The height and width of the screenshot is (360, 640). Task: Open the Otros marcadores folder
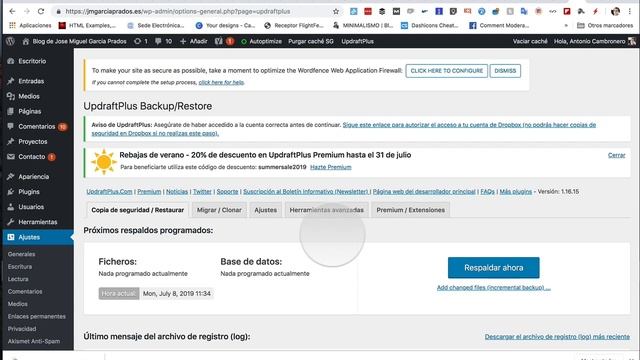[604, 25]
